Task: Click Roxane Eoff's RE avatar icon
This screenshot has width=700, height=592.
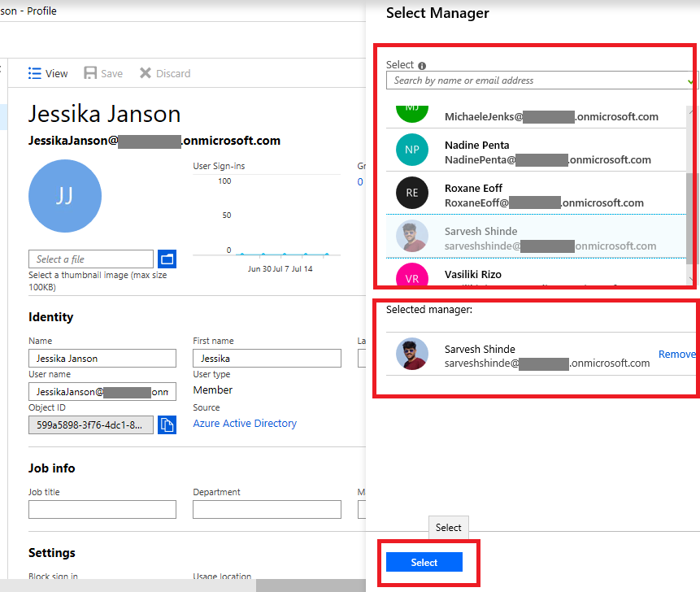Action: point(411,193)
